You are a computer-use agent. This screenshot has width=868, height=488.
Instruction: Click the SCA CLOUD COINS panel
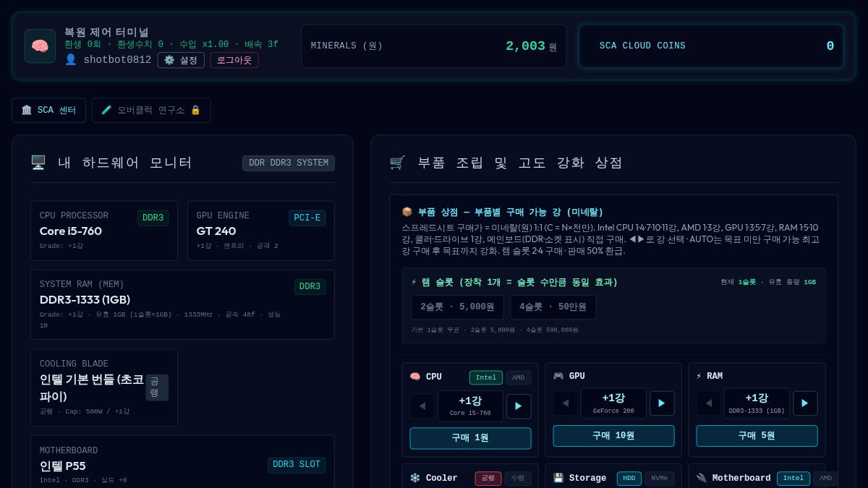711,46
